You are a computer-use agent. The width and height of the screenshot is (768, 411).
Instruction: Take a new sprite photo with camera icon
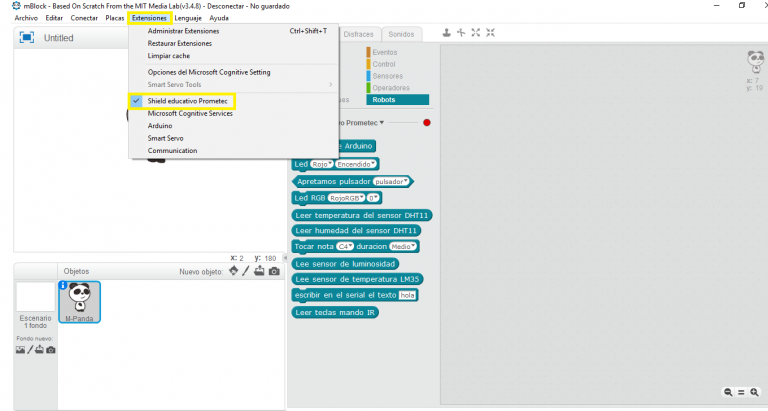point(274,271)
